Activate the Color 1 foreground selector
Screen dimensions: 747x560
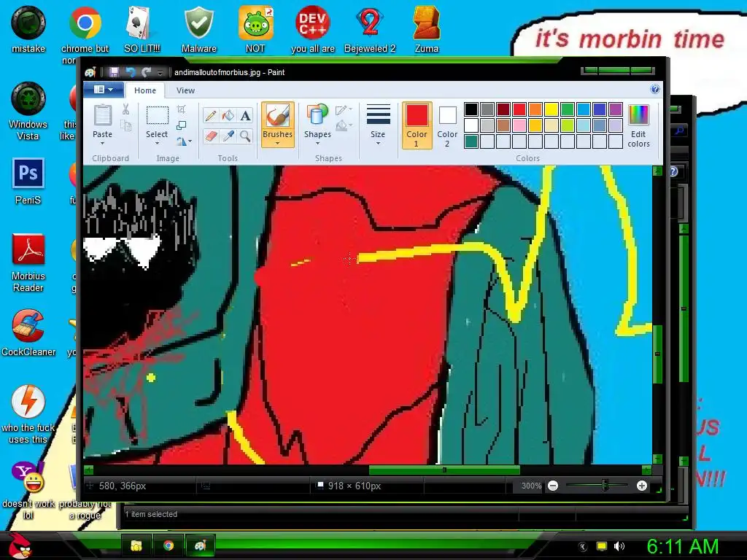pos(417,125)
